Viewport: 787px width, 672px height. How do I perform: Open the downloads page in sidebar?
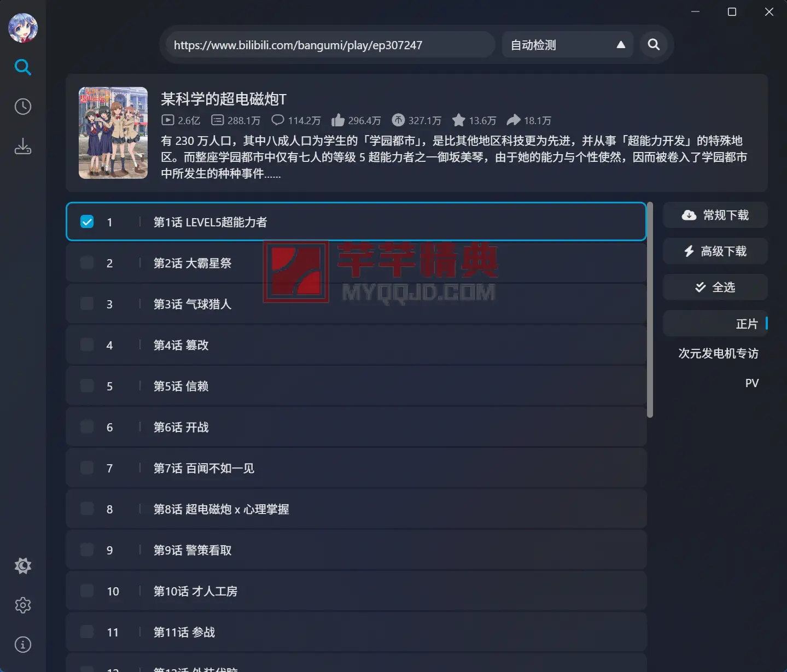point(23,146)
